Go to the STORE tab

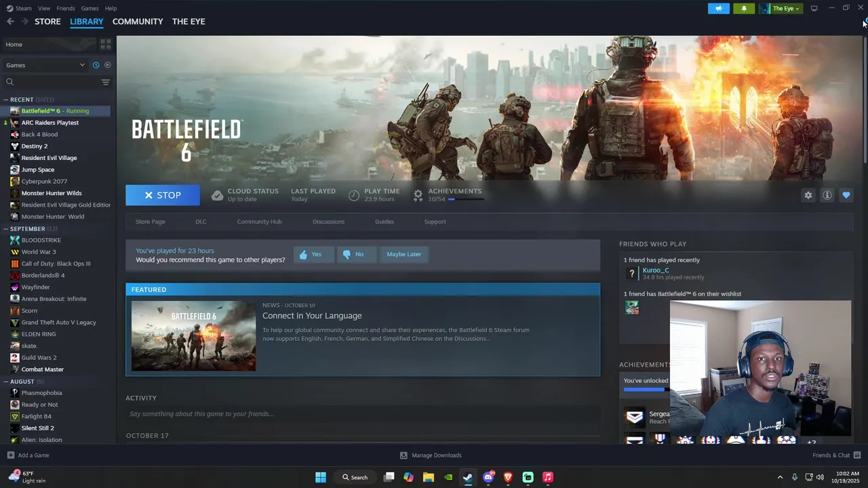[x=47, y=22]
